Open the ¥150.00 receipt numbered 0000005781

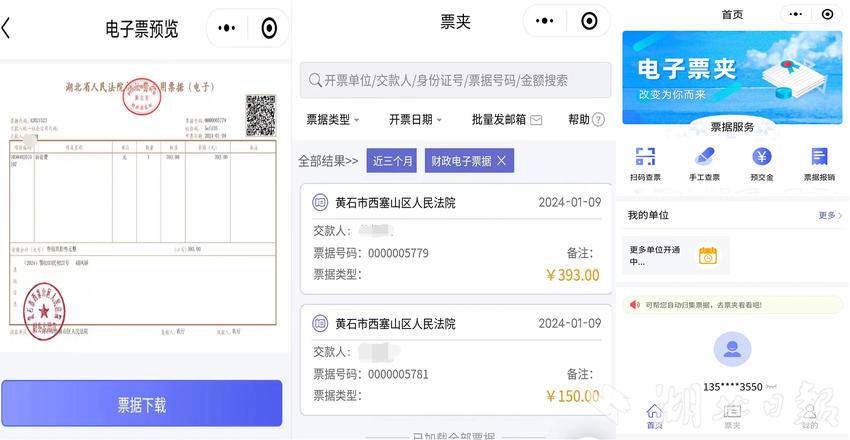(455, 360)
